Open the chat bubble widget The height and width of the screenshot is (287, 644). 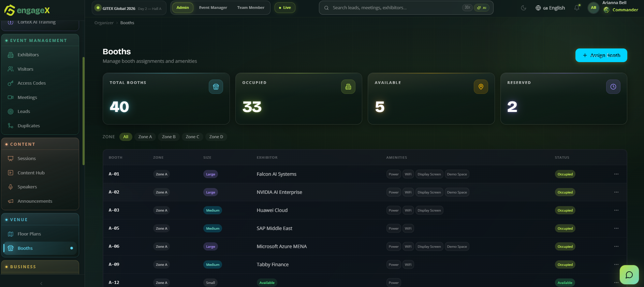point(629,275)
